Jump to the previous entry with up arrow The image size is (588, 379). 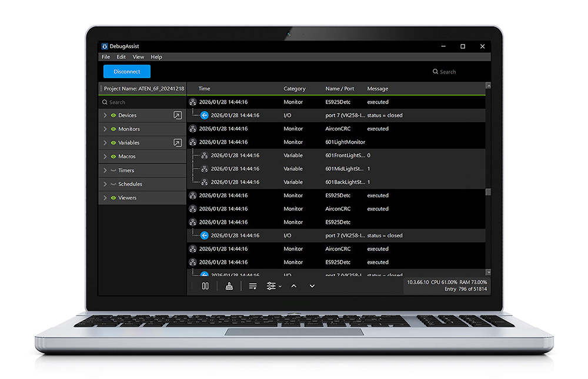pos(294,286)
